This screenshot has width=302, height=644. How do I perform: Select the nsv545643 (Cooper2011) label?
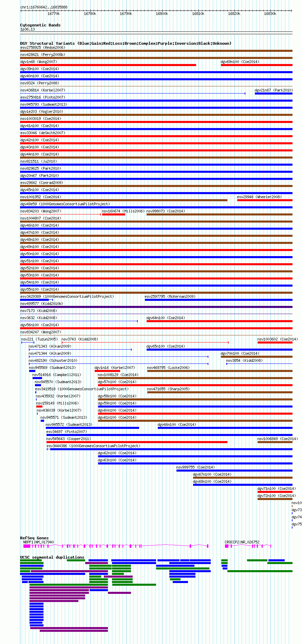pos(69,439)
